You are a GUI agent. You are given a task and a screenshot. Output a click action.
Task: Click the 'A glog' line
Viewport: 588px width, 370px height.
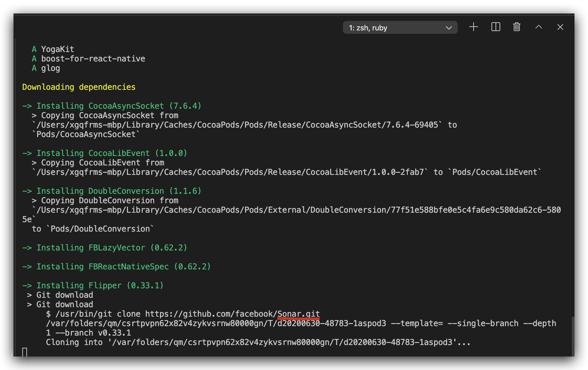click(46, 68)
